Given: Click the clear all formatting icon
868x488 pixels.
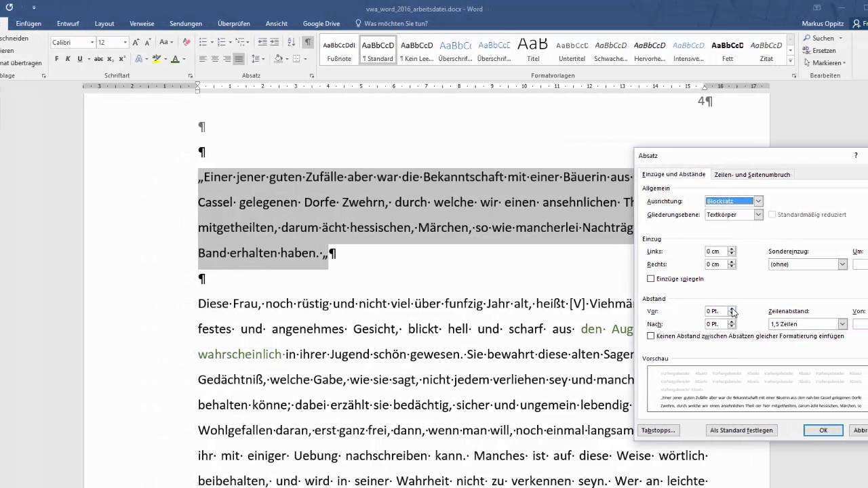Looking at the screenshot, I should [x=186, y=42].
